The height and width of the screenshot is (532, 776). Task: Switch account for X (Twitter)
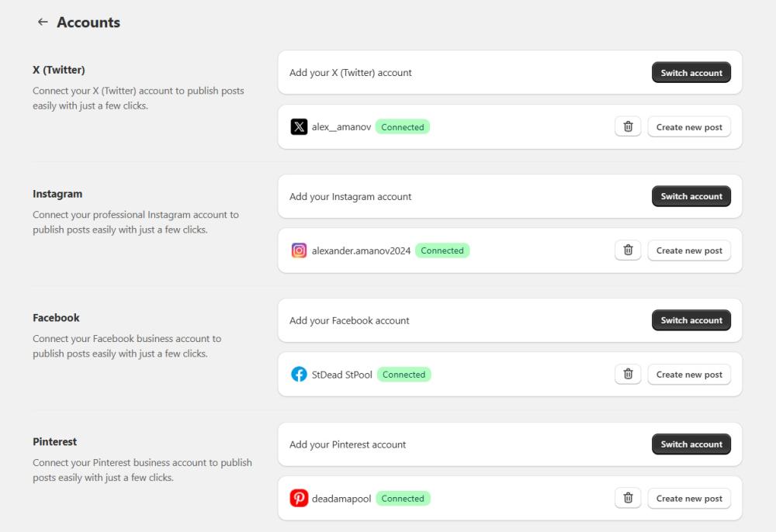[691, 73]
